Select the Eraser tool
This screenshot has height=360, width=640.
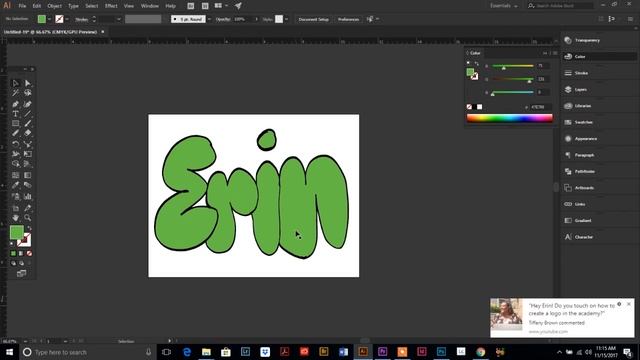tap(28, 133)
